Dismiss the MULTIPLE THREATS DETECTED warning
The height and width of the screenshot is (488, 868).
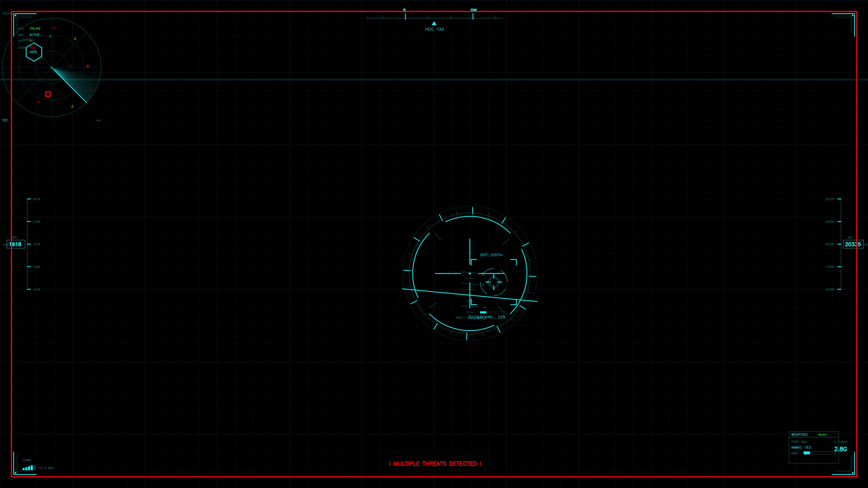[435, 464]
